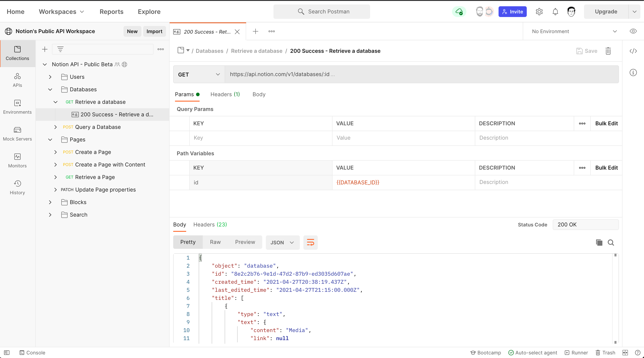Open the GET method dropdown
This screenshot has height=358, width=644.
199,74
